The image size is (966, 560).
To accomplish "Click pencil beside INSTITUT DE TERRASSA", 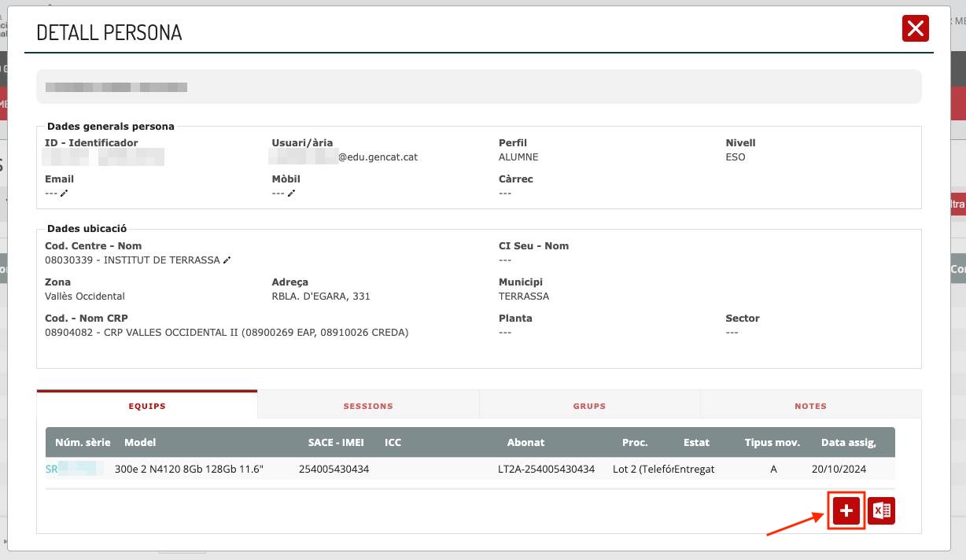I will pos(227,260).
